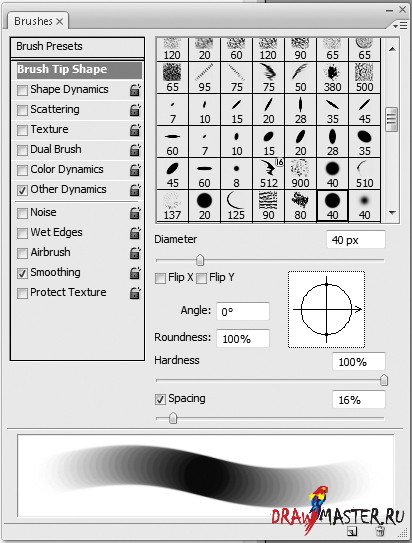Check the Flip X checkbox
Image resolution: width=412 pixels, height=543 pixels.
(160, 278)
